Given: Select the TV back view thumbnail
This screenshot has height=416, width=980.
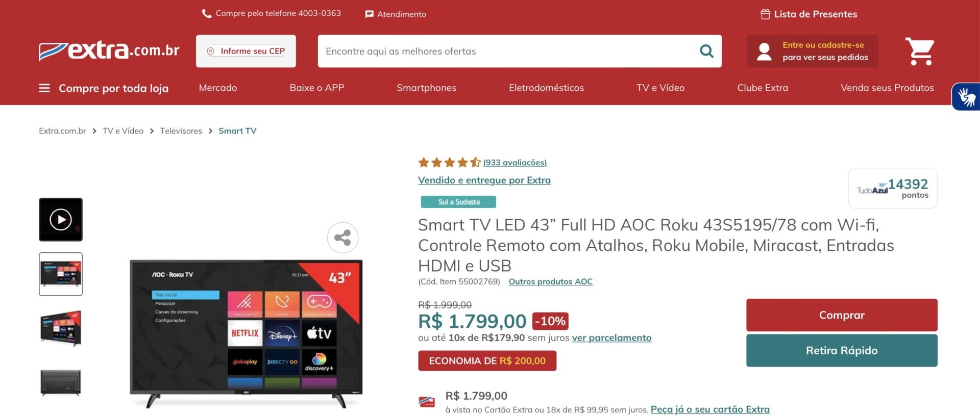Looking at the screenshot, I should pos(61,382).
